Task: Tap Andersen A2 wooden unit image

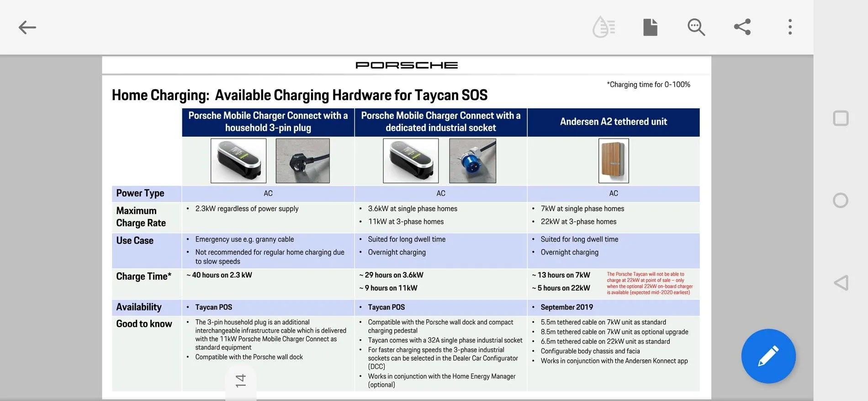Action: point(614,160)
